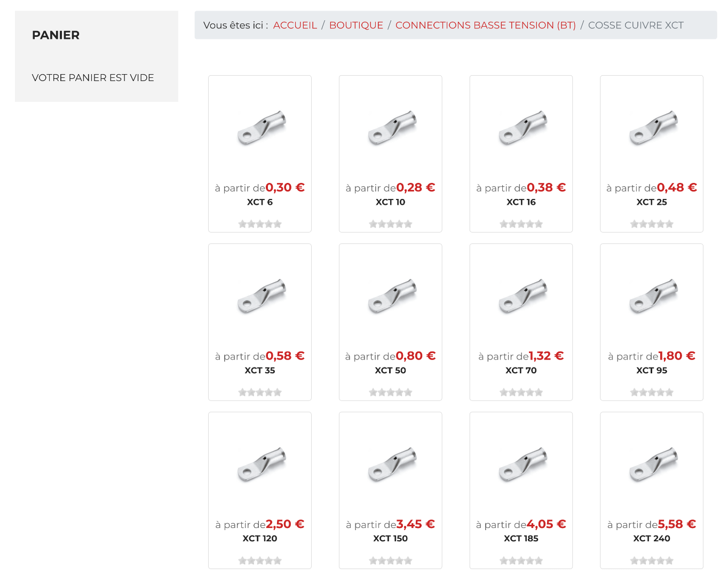Click the XCT 50 product image
This screenshot has width=728, height=576.
pyautogui.click(x=392, y=296)
